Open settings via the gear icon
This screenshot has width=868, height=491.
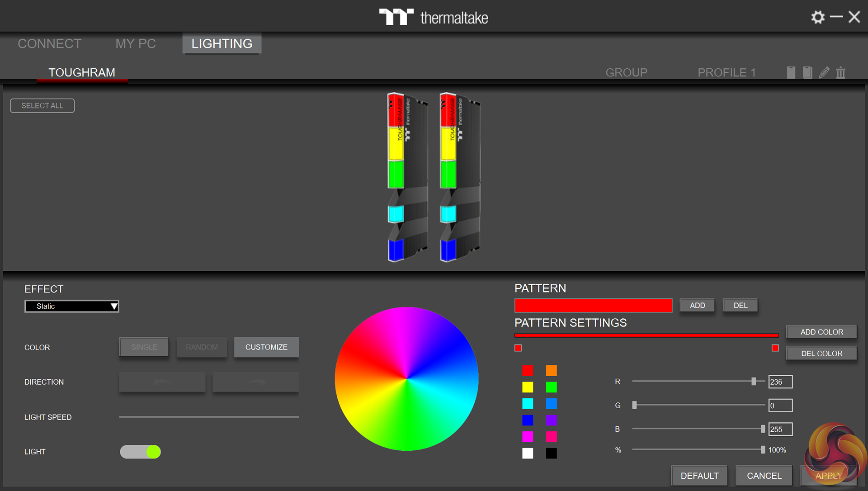(x=817, y=17)
